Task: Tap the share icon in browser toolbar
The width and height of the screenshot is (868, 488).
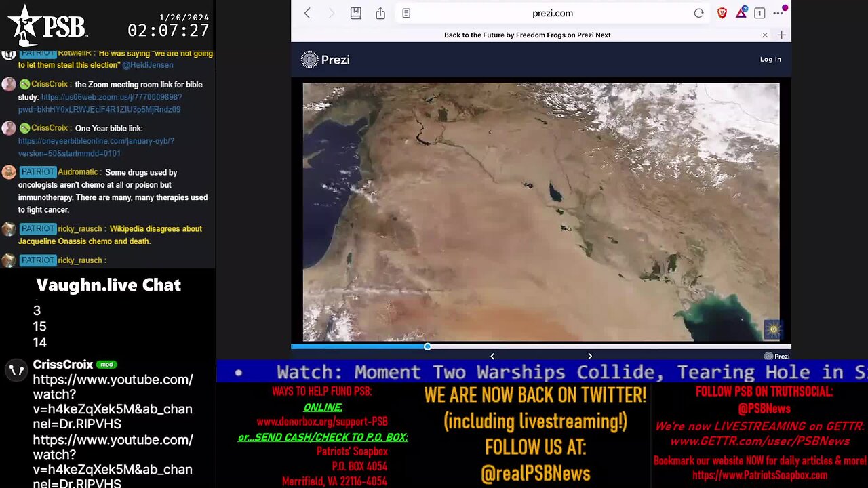Action: [x=380, y=13]
